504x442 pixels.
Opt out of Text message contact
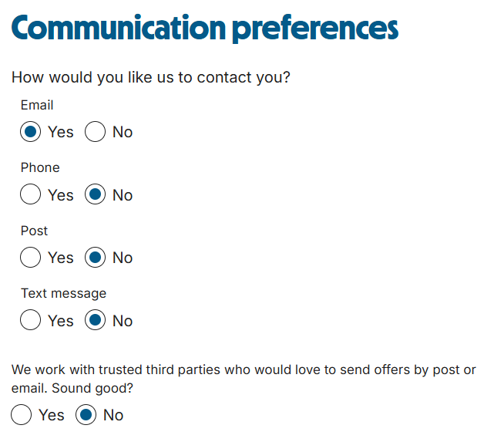coord(95,321)
